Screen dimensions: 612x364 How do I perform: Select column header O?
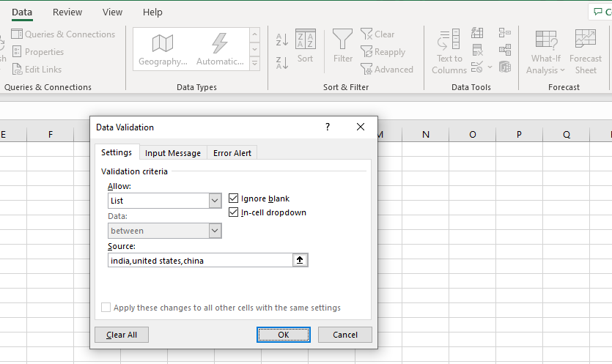472,135
